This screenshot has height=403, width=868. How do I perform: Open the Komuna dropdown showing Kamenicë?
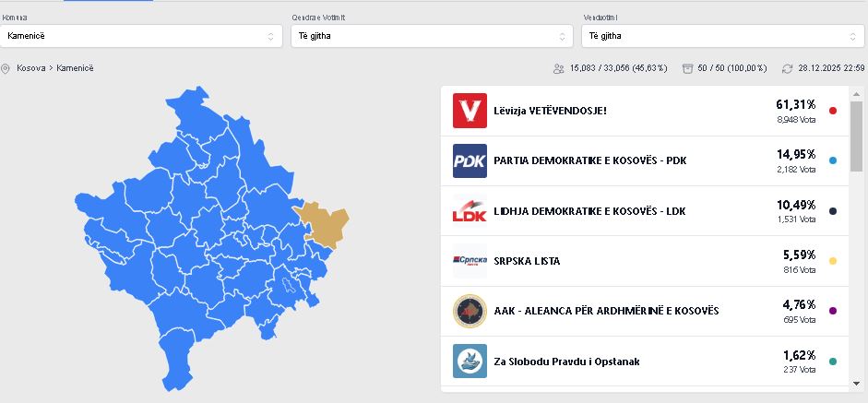pyautogui.click(x=140, y=36)
